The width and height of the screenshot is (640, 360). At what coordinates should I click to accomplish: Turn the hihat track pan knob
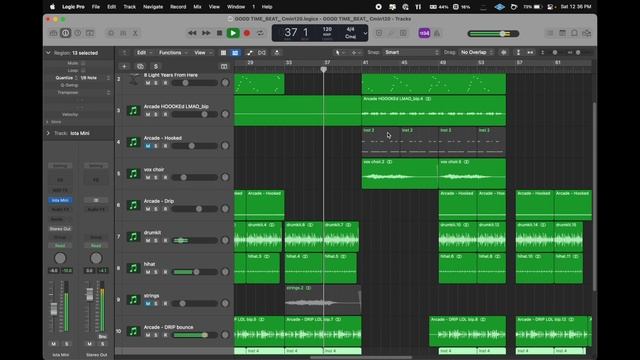[225, 272]
